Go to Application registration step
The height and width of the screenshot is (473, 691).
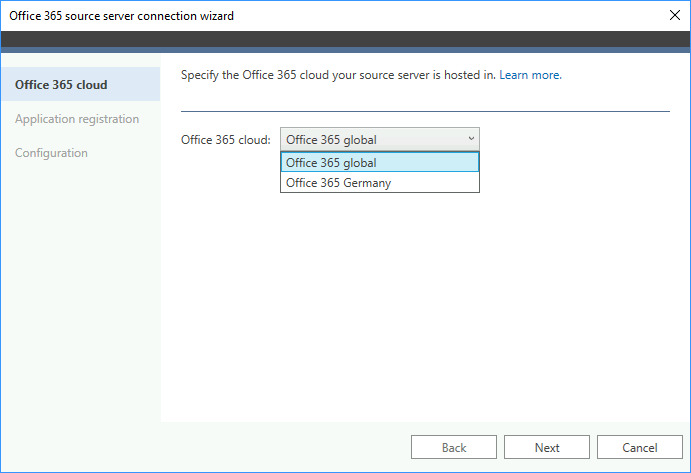pos(77,119)
